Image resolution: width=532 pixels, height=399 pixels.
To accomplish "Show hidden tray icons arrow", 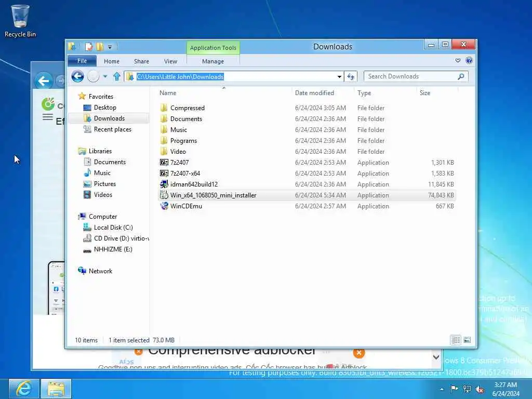I will pyautogui.click(x=442, y=389).
